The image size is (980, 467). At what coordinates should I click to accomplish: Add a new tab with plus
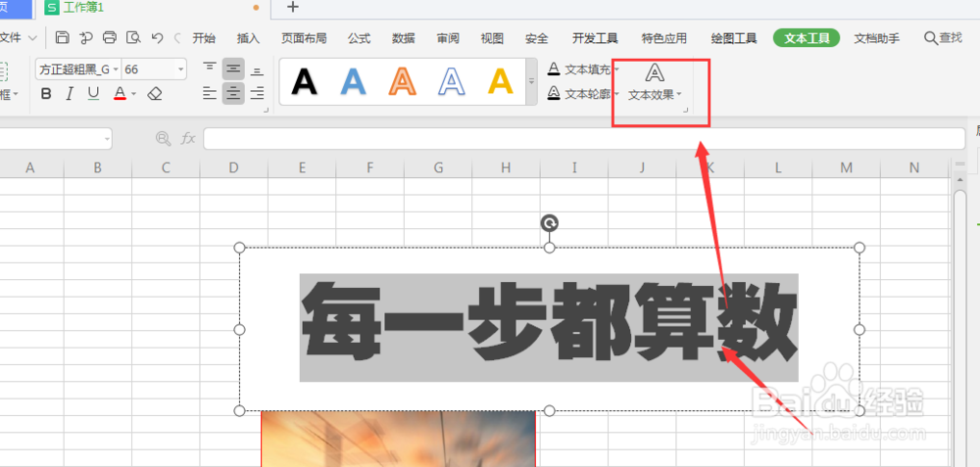click(x=292, y=8)
